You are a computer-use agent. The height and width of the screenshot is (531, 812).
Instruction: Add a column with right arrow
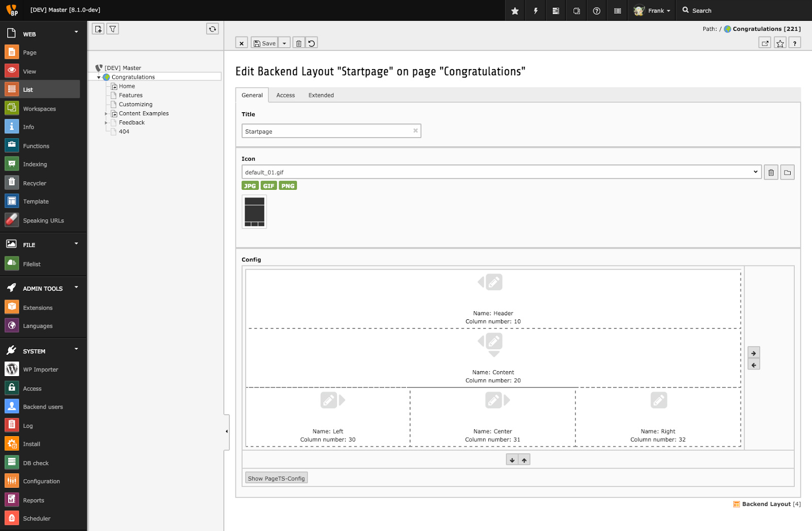(754, 353)
